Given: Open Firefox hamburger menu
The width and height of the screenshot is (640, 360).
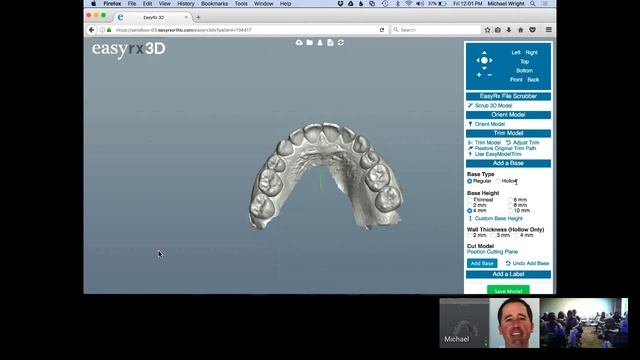Looking at the screenshot, I should [549, 30].
